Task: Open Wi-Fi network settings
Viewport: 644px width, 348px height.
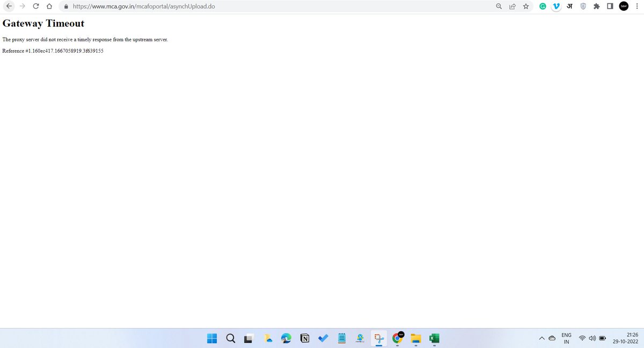Action: point(582,338)
